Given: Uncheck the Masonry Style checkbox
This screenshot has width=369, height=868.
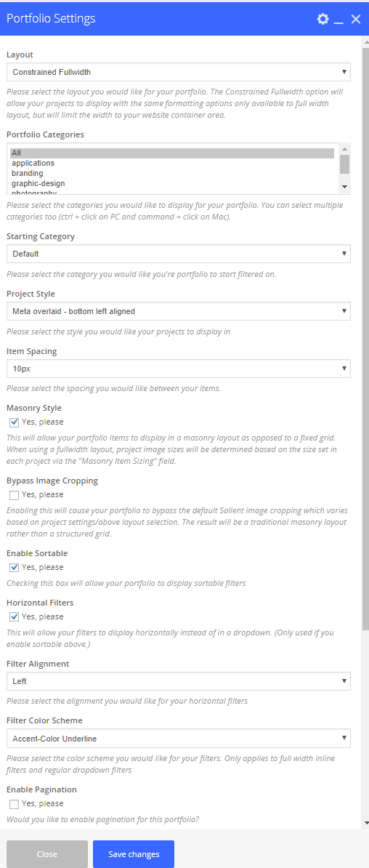Looking at the screenshot, I should pos(15,422).
